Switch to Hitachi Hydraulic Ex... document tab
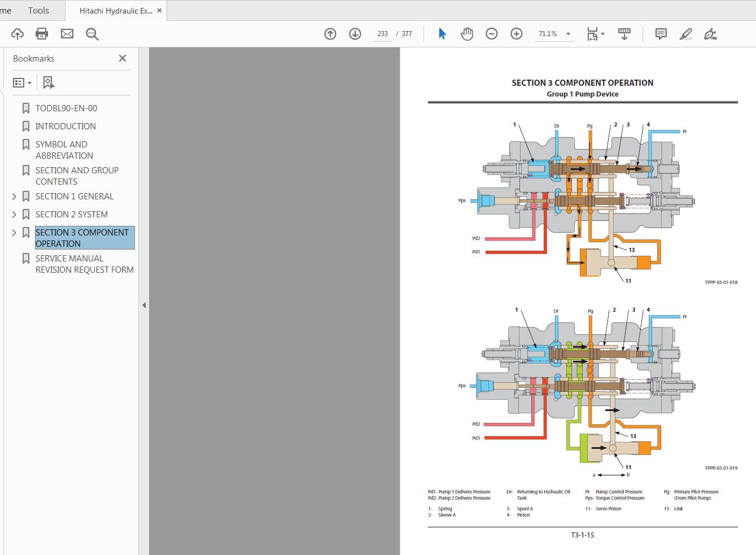Screen dimensions: 756x555 (115, 11)
